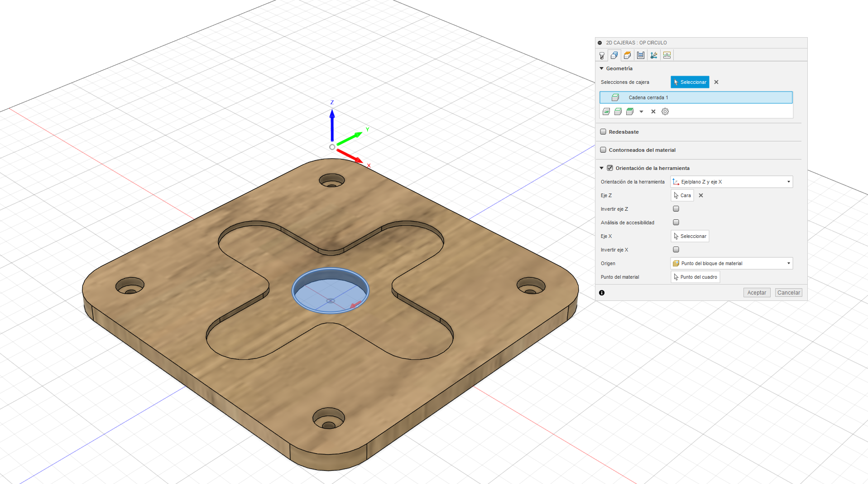This screenshot has width=868, height=484.
Task: Open the Linking (Vinculación) tab
Action: point(653,55)
